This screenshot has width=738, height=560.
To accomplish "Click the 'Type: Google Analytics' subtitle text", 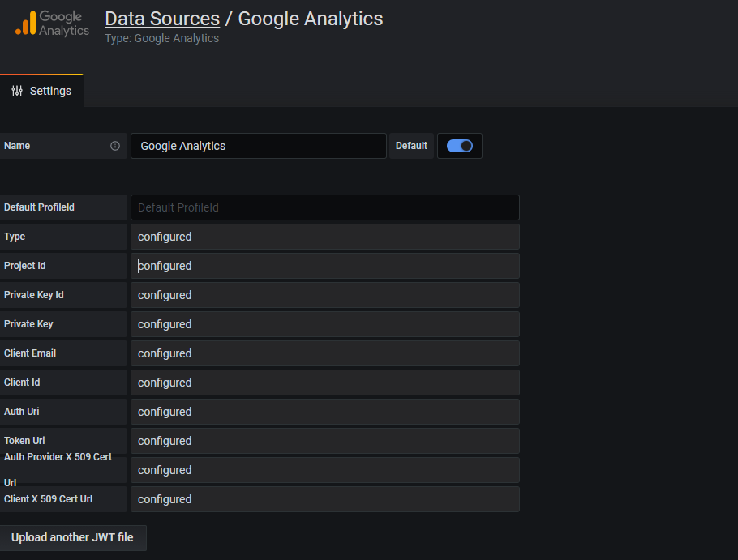I will tap(162, 38).
